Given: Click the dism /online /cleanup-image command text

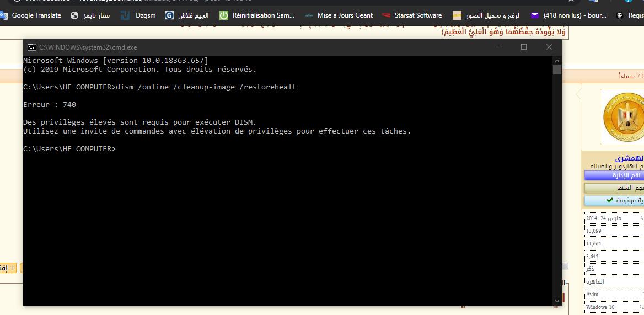Looking at the screenshot, I should coord(206,87).
